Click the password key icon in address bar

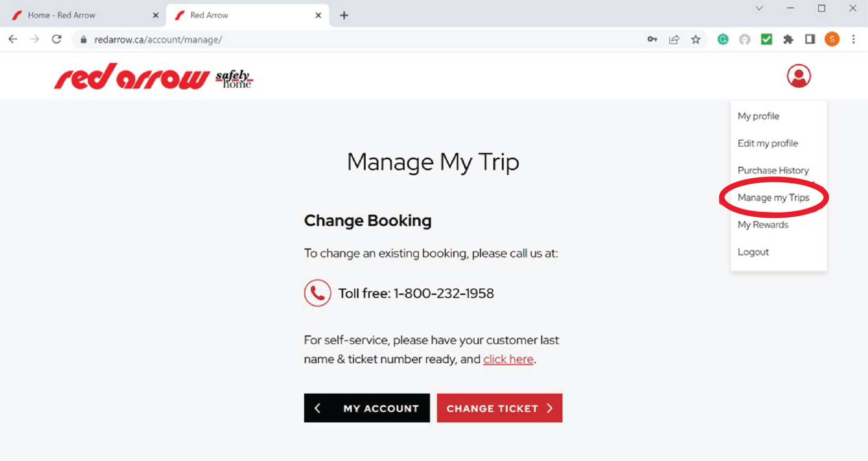point(652,39)
